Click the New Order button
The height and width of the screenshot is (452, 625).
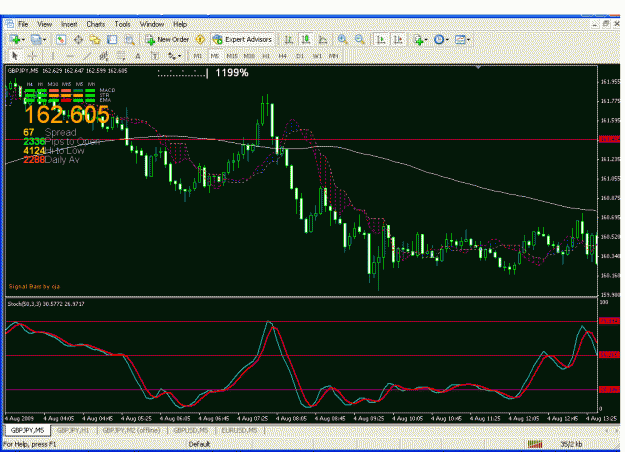(x=167, y=39)
